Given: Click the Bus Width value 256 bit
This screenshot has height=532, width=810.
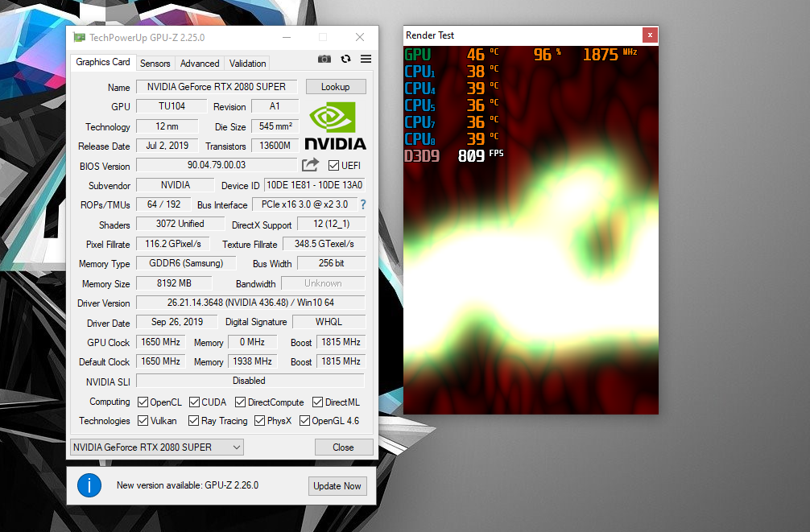Looking at the screenshot, I should [332, 263].
